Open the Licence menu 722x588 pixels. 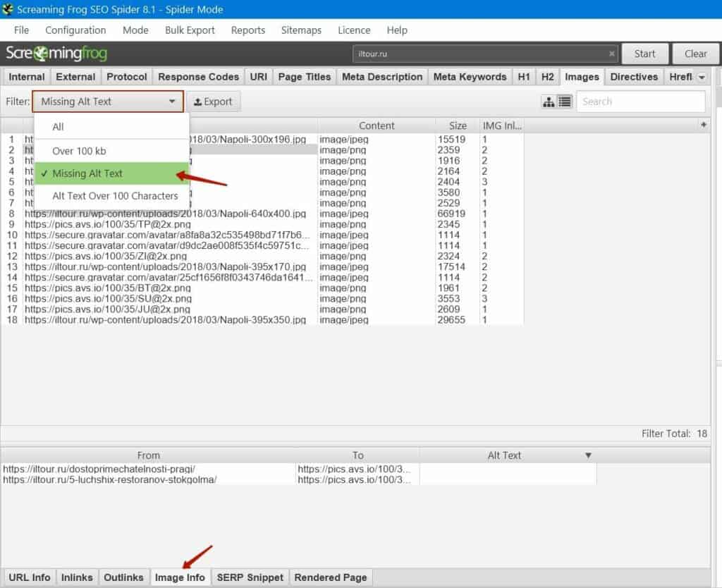[354, 30]
